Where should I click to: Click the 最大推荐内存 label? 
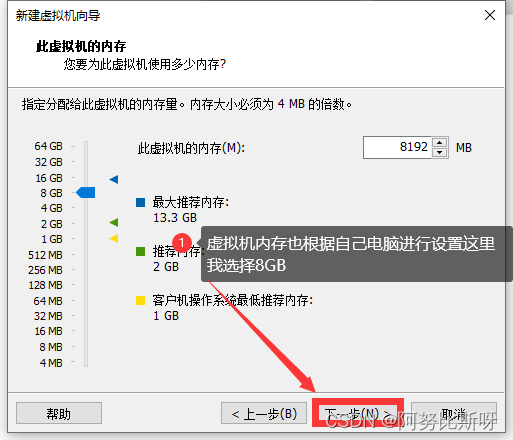point(191,202)
